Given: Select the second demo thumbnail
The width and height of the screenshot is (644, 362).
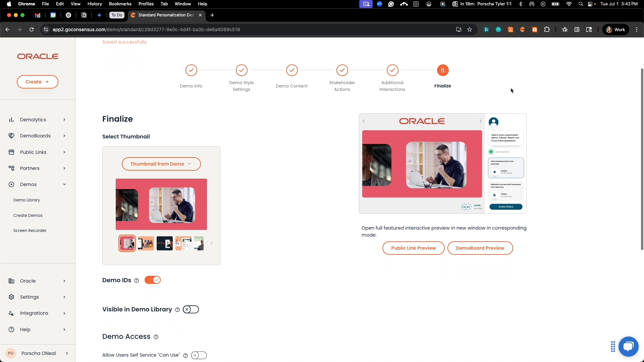Looking at the screenshot, I should coord(146,243).
